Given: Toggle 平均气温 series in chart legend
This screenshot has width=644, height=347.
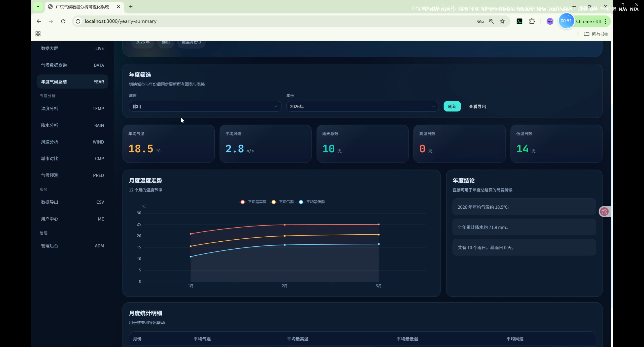Looking at the screenshot, I should tap(282, 202).
